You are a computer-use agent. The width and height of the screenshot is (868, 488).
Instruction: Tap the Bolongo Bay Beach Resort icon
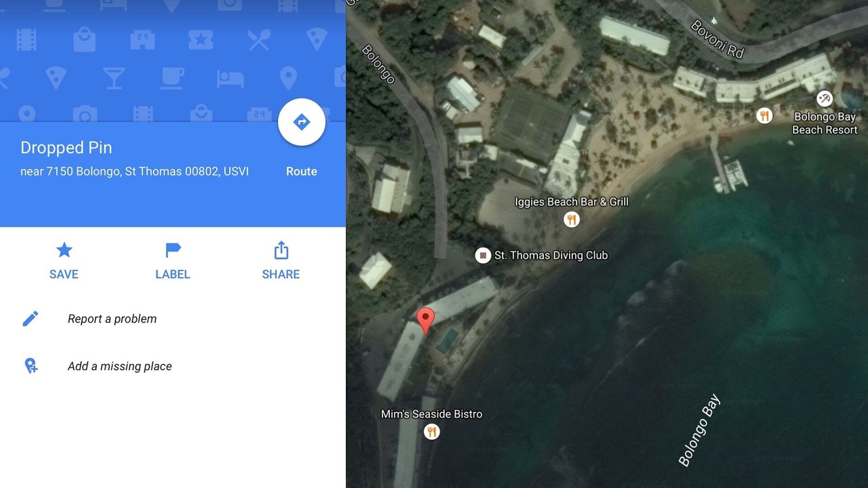(824, 99)
